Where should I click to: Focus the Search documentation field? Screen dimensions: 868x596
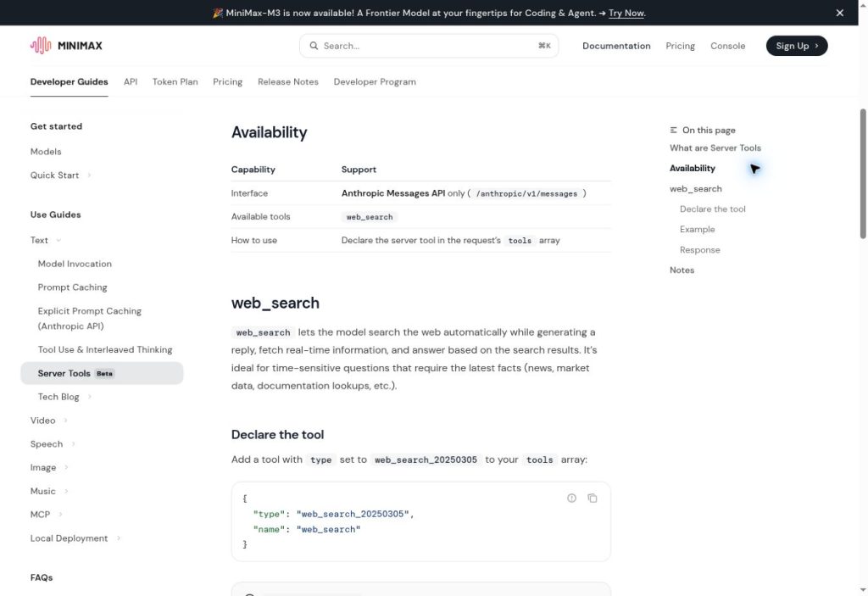429,46
